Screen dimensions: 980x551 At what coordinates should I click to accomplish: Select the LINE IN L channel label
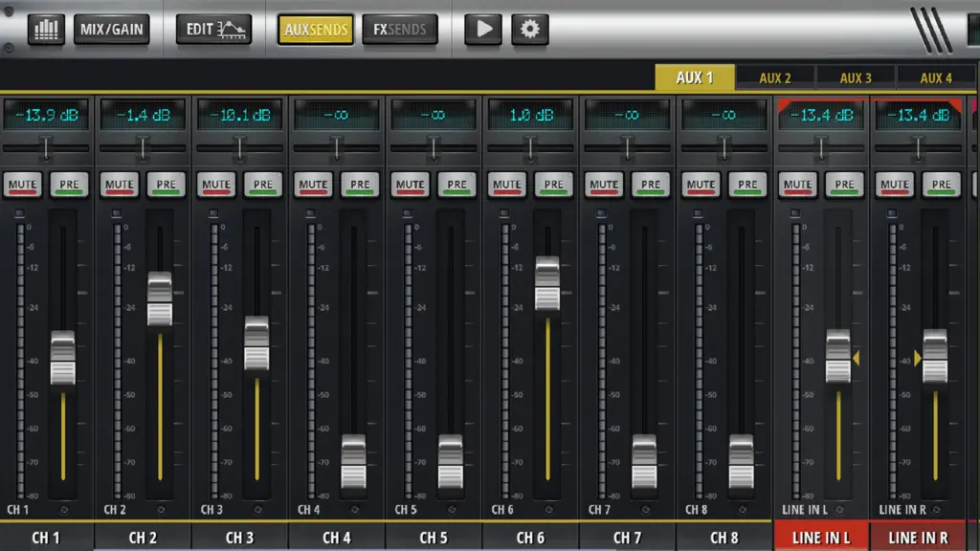point(821,538)
